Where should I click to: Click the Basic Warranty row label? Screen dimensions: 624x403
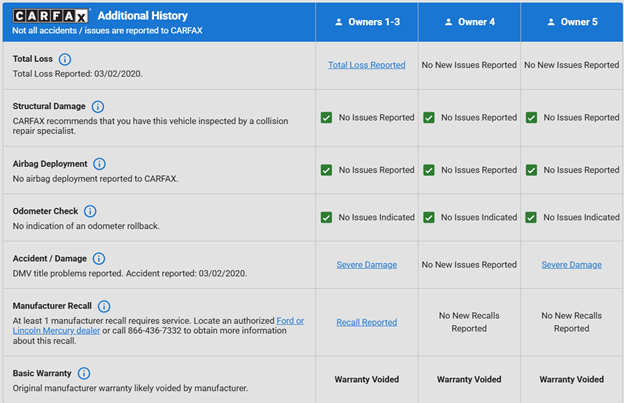(42, 373)
